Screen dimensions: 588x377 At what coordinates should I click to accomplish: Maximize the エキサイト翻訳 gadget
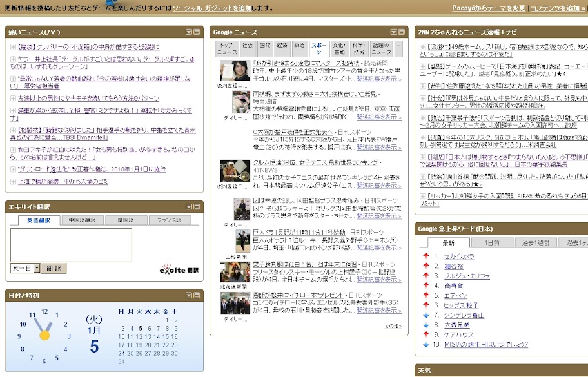click(x=197, y=207)
